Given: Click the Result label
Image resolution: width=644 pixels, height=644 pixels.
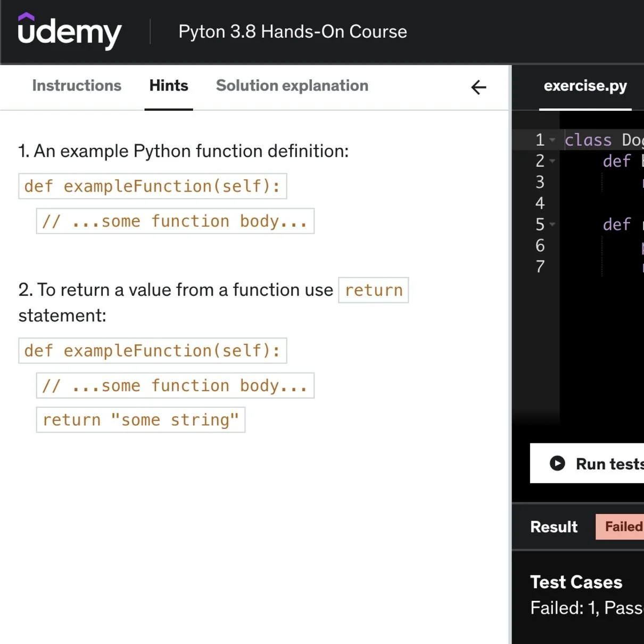Looking at the screenshot, I should point(554,527).
